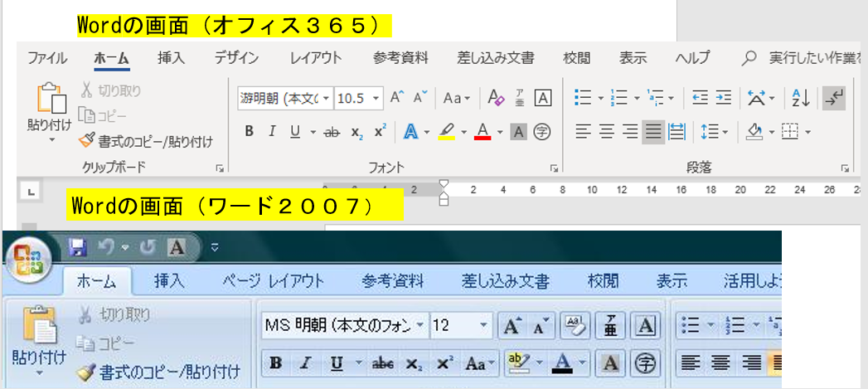Viewport: 868px width, 389px height.
Task: Toggle Bold in Office 365 ribbon
Action: pyautogui.click(x=249, y=132)
